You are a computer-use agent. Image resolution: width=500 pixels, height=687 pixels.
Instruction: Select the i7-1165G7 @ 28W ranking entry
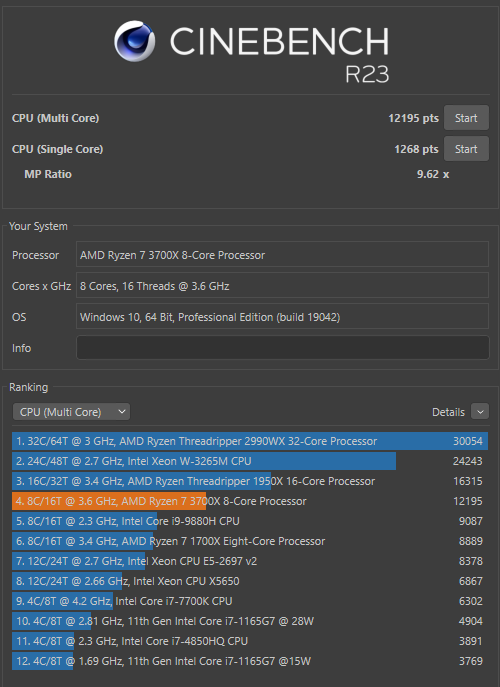click(x=250, y=621)
